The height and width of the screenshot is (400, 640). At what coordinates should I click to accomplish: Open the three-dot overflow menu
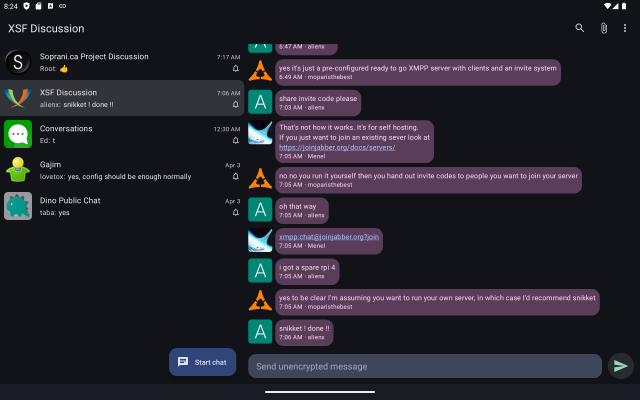[626, 28]
